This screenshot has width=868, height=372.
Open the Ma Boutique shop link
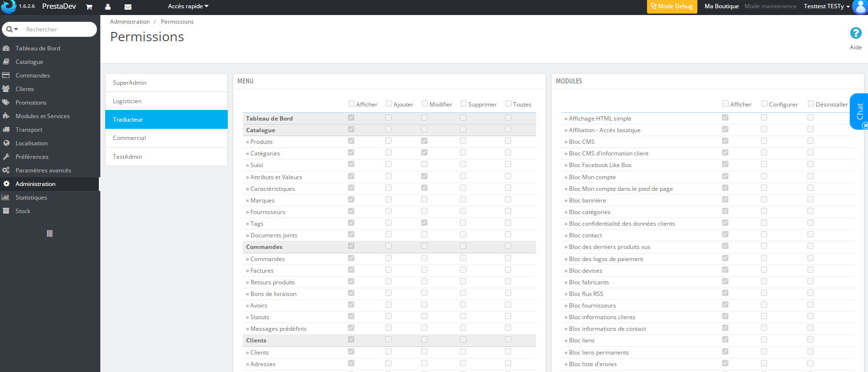coord(722,6)
